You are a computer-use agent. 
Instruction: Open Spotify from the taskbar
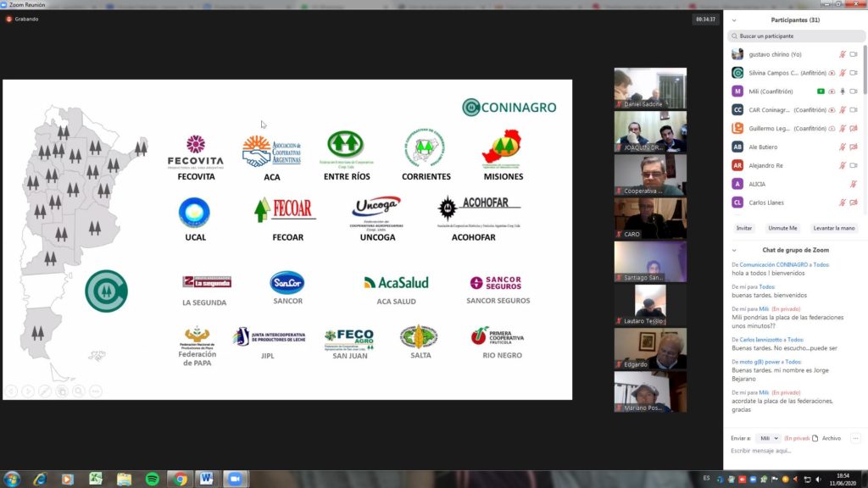(152, 479)
